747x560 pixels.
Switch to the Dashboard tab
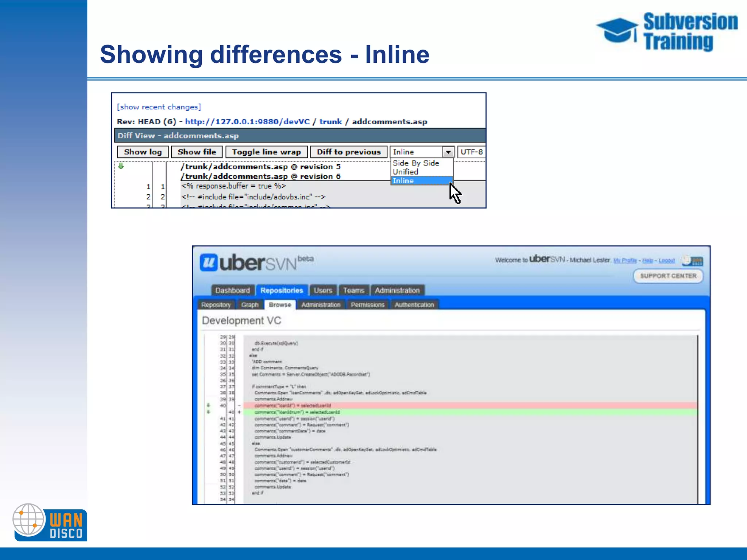point(232,291)
